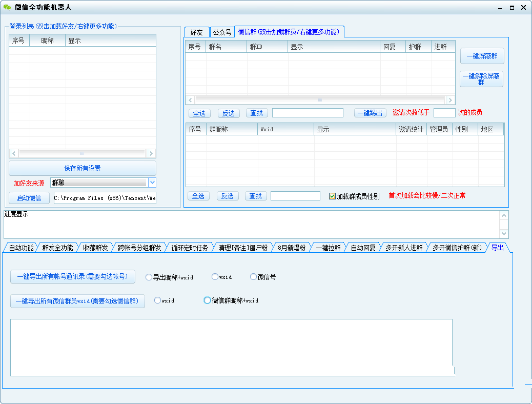Select the 导出昵称+wxid radio button

(x=149, y=277)
